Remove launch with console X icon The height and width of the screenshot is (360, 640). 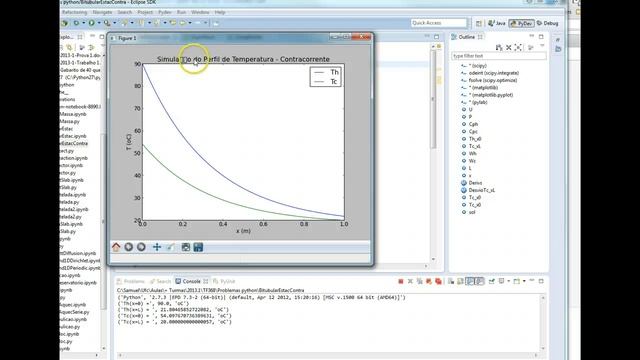[x=410, y=281]
